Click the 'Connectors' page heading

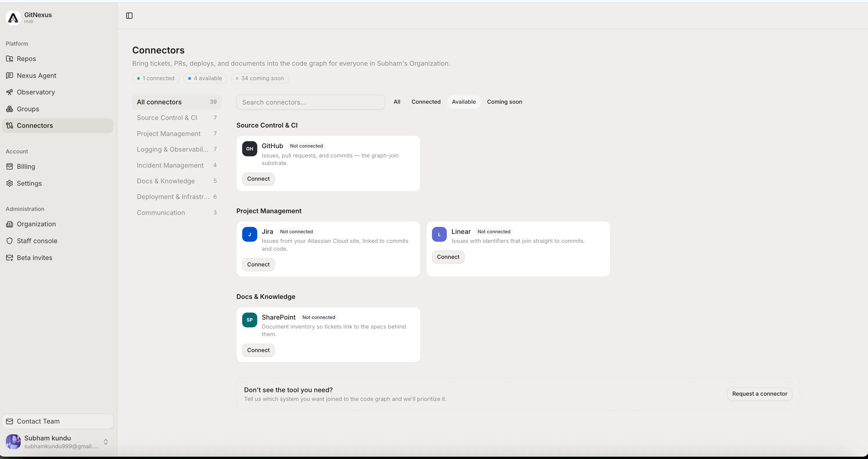point(158,50)
